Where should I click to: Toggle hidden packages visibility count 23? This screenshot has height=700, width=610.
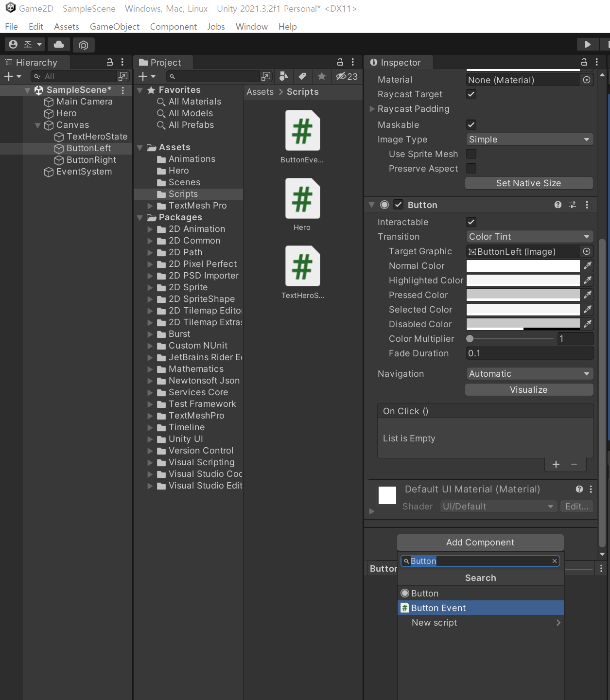pyautogui.click(x=347, y=76)
